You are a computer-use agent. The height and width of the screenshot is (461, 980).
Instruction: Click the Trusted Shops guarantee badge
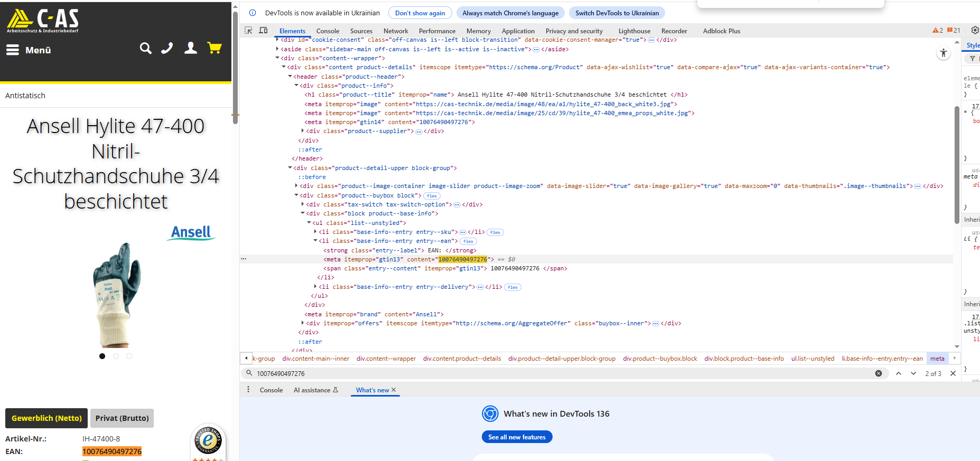point(209,440)
